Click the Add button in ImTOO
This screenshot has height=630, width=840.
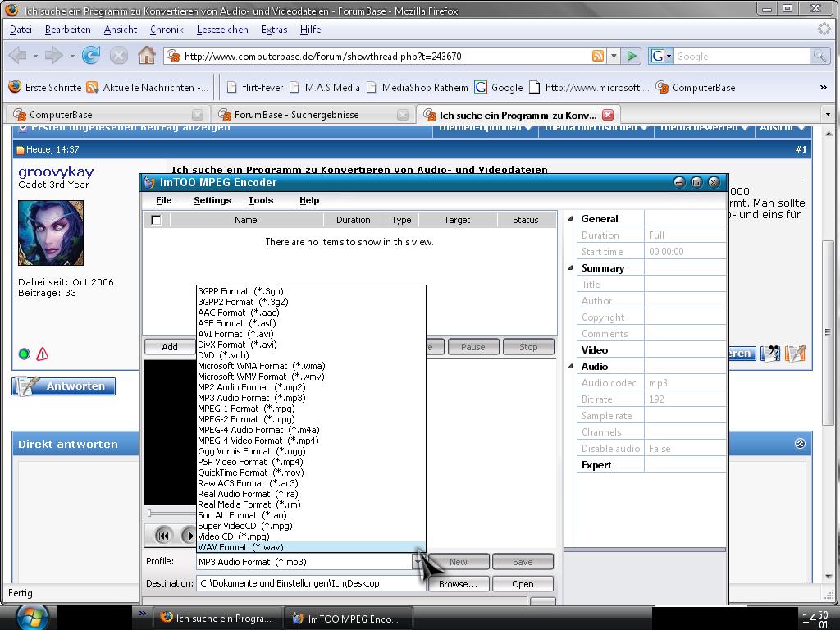(169, 347)
